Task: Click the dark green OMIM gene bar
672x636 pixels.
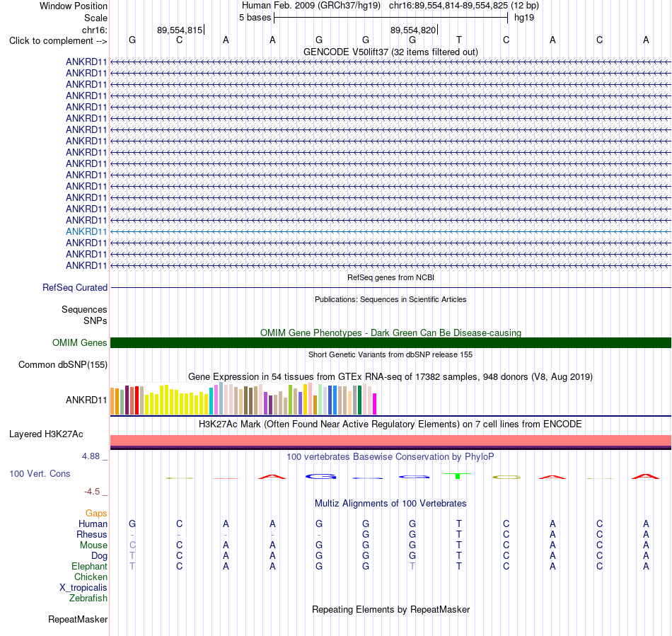Action: tap(390, 343)
